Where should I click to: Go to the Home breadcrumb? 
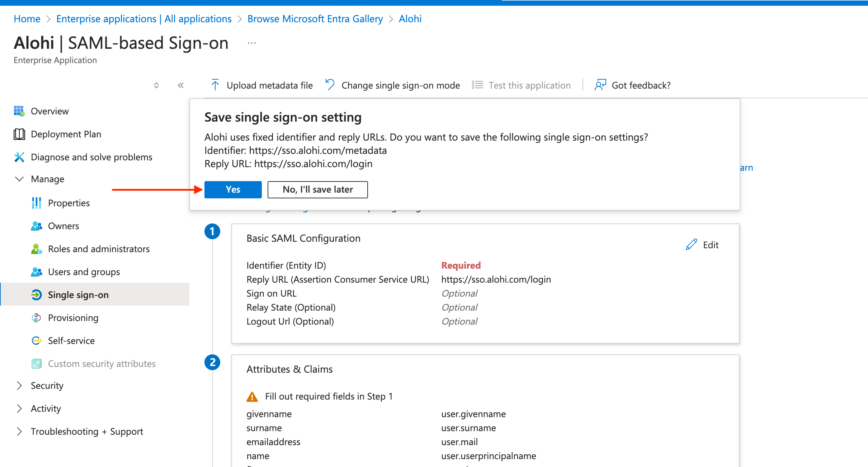pyautogui.click(x=27, y=19)
